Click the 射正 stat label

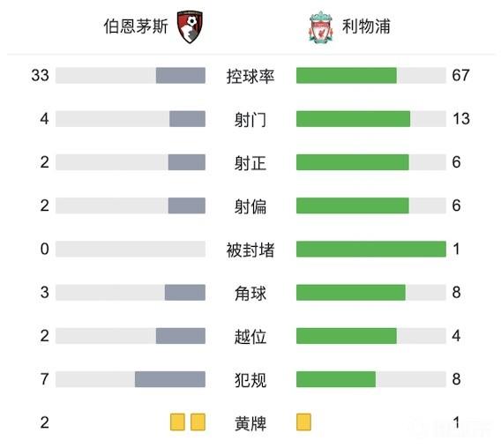pos(250,163)
